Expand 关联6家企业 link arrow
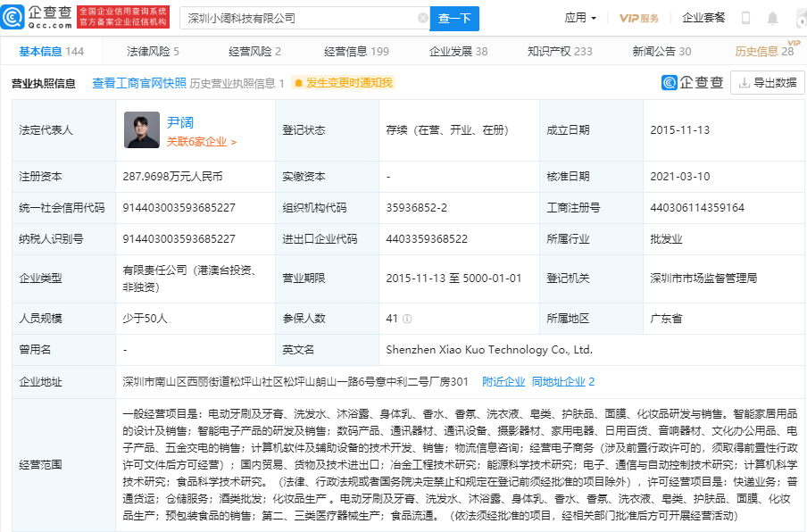This screenshot has width=807, height=532. 234,142
